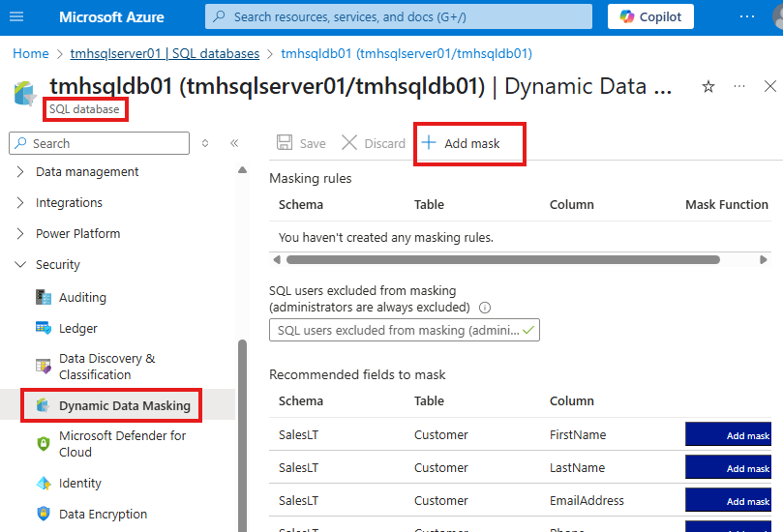Viewport: 783px width, 532px height.
Task: Click the sidebar scrollbar up arrow
Action: [x=242, y=169]
